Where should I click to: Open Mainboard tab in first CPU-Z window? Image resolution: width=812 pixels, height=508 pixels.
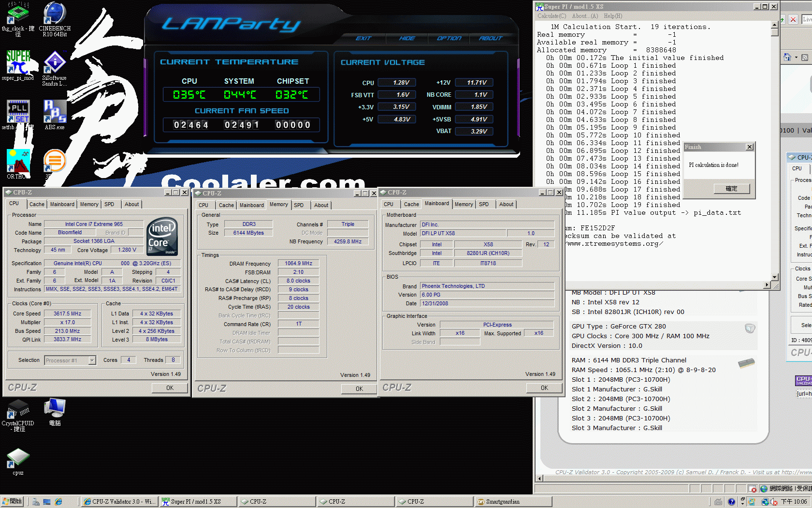coord(62,204)
